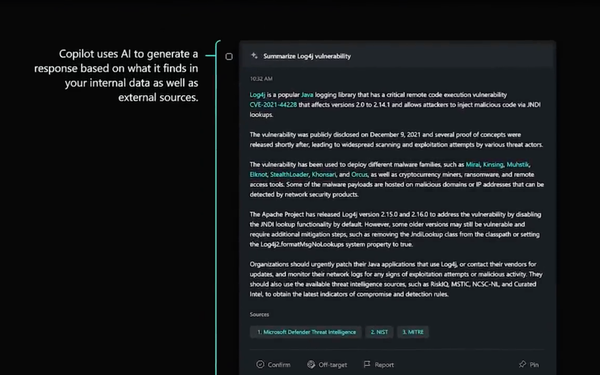Open the Elknot malware link
600x375 pixels.
[x=258, y=174]
